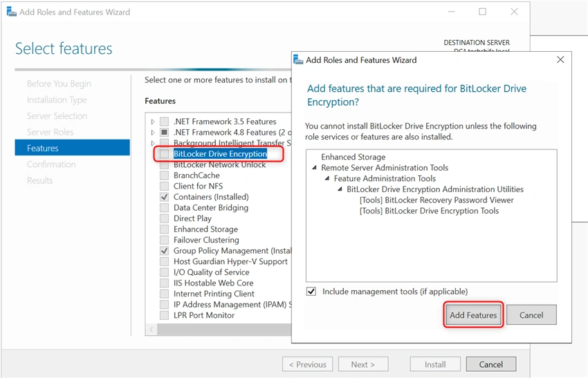588x378 pixels.
Task: Toggle the Group Policy Management checkbox
Action: tap(164, 251)
